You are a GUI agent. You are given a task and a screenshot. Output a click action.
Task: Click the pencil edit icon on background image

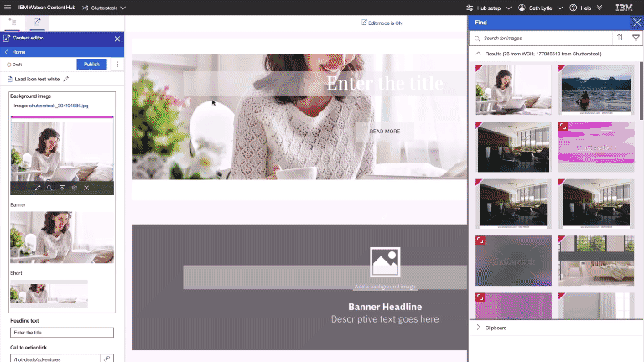point(38,188)
